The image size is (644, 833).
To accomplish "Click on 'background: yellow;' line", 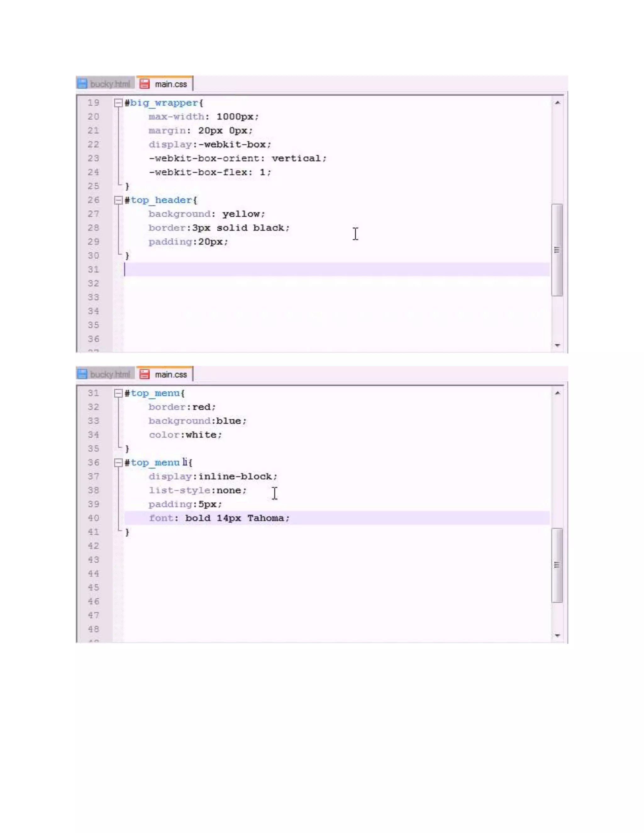I will pyautogui.click(x=206, y=214).
